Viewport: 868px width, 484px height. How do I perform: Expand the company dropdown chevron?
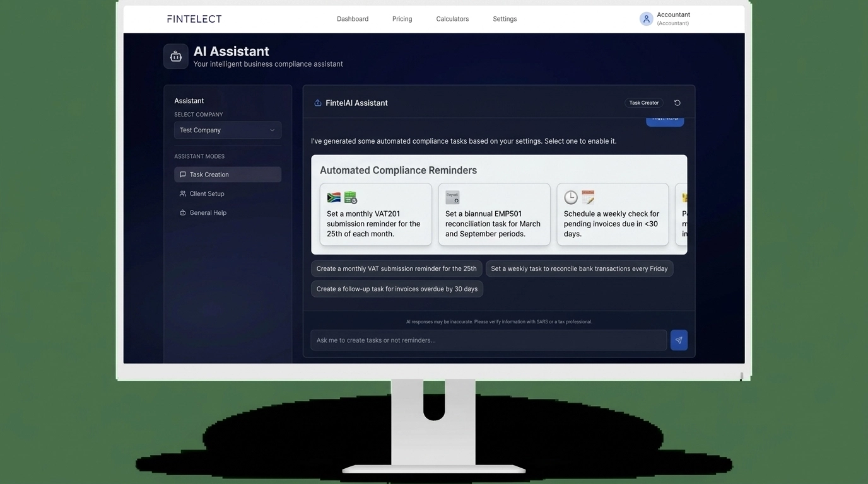pos(273,130)
